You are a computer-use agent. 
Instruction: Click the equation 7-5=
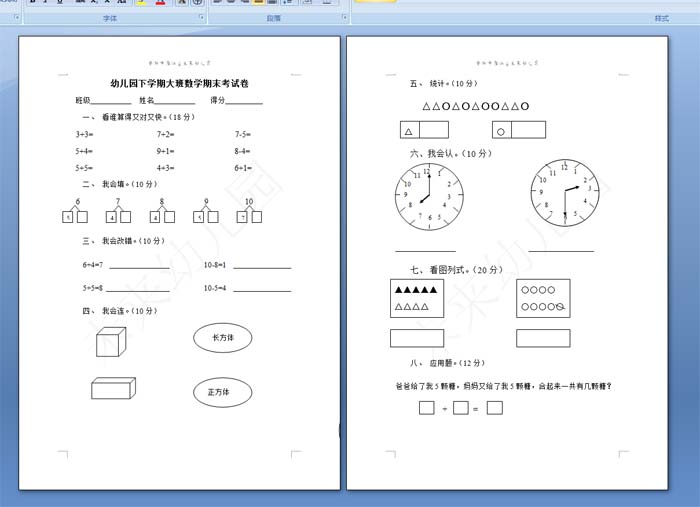(243, 134)
